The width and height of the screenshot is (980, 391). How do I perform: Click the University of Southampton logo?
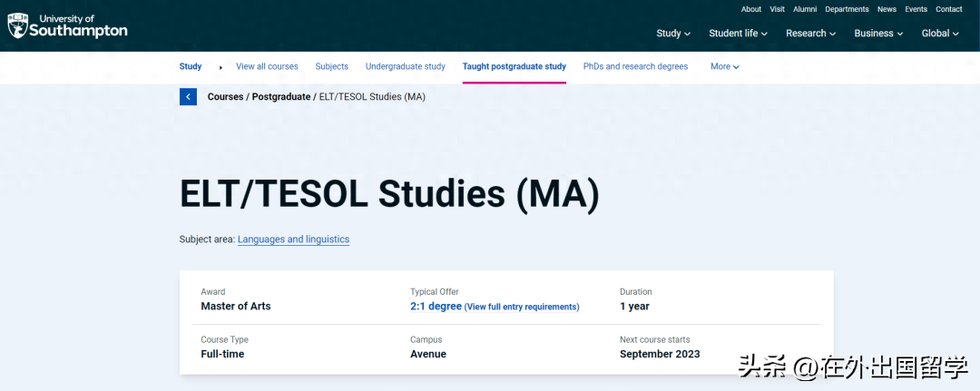[67, 25]
